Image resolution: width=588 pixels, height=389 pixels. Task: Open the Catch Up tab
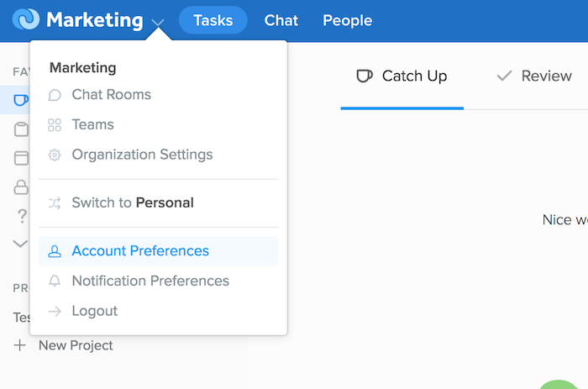tap(402, 76)
